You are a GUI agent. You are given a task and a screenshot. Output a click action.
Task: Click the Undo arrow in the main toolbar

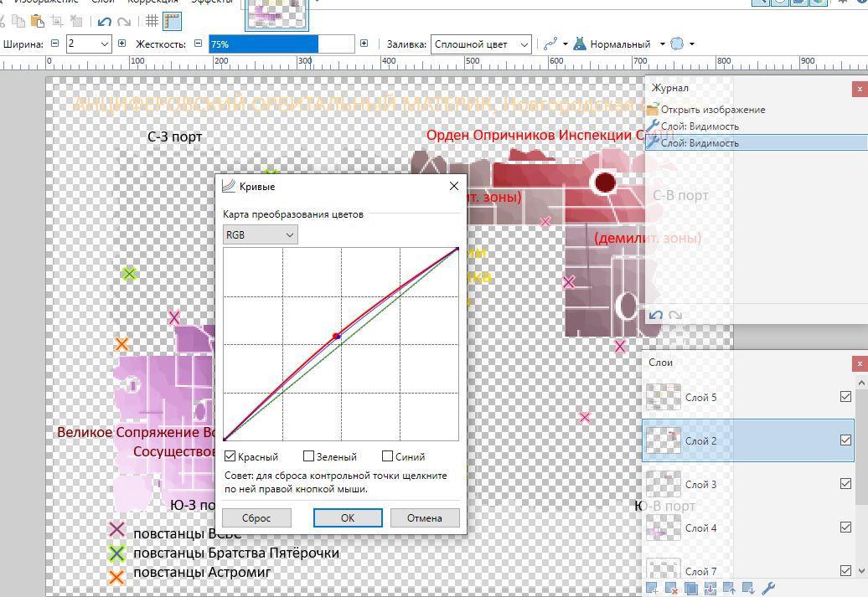(105, 21)
